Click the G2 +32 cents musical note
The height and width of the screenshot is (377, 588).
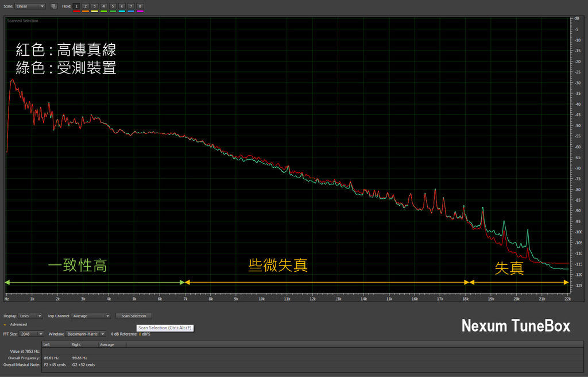84,365
